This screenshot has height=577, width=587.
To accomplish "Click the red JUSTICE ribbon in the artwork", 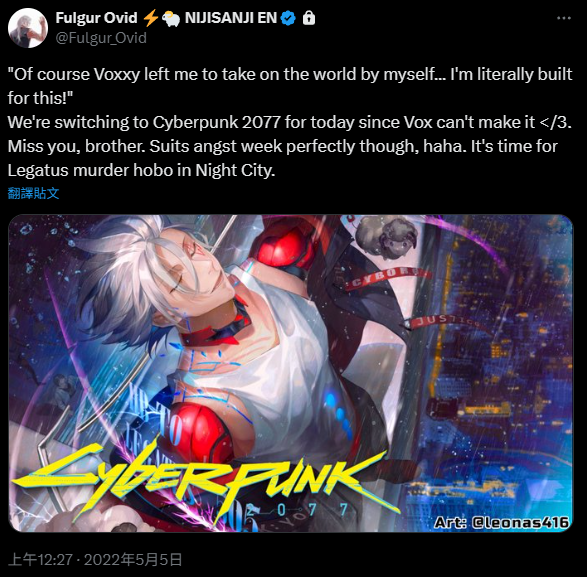I will 441,321.
